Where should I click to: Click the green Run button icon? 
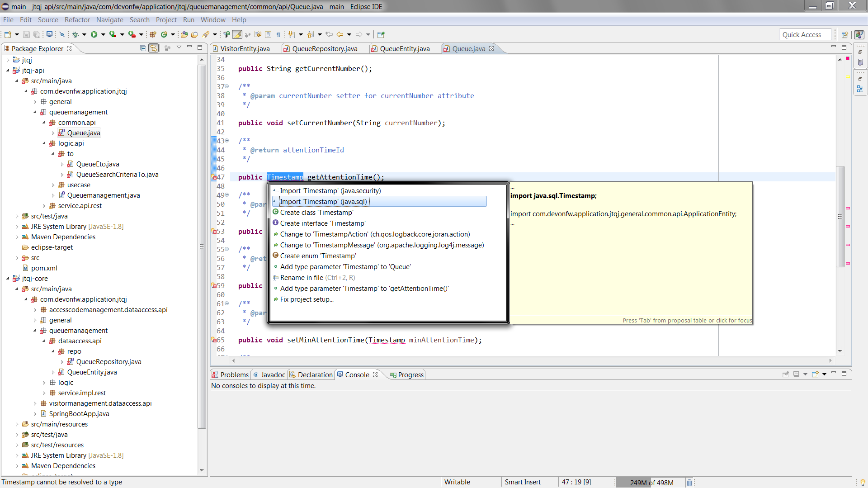click(x=94, y=34)
